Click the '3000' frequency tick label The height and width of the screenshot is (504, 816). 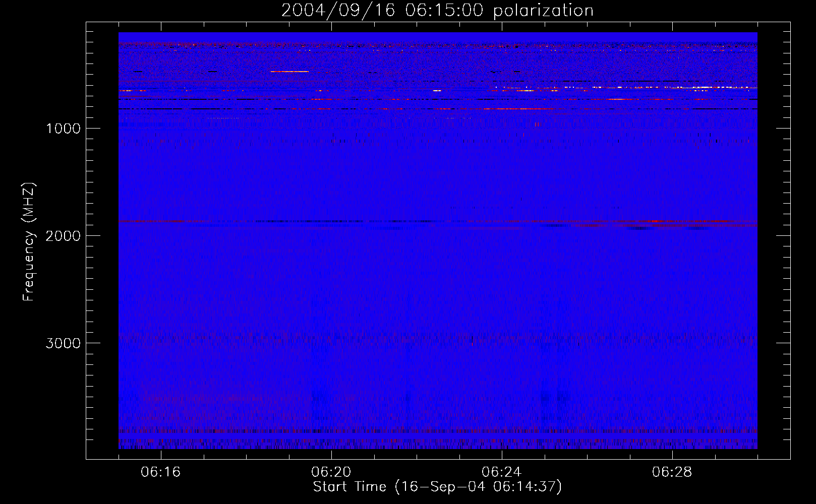click(x=63, y=343)
